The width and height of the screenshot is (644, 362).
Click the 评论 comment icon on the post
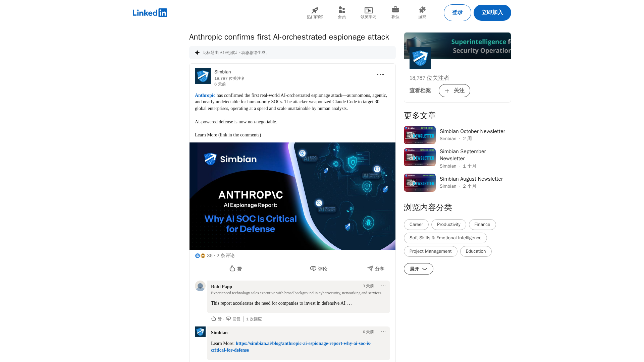313,268
